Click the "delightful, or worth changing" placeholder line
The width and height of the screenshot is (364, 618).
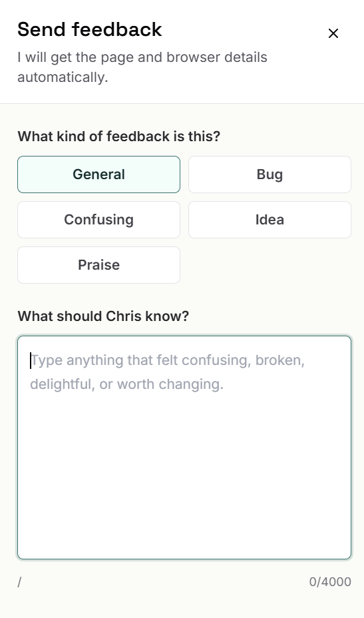pos(127,384)
